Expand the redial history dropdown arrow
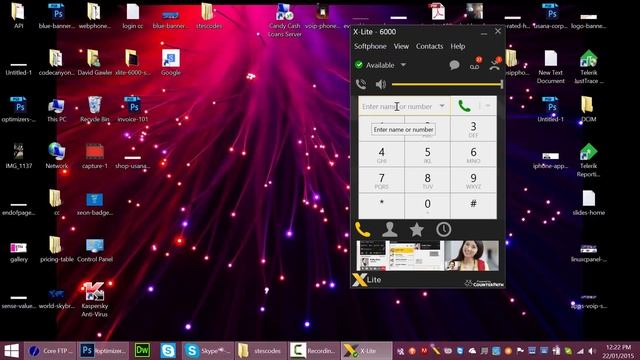This screenshot has width=640, height=360. tap(442, 106)
